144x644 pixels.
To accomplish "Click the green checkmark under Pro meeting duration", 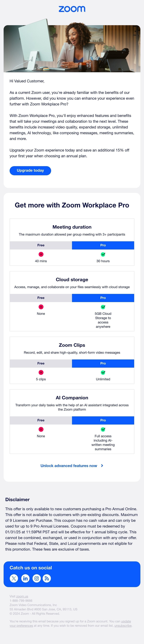I will click(103, 254).
